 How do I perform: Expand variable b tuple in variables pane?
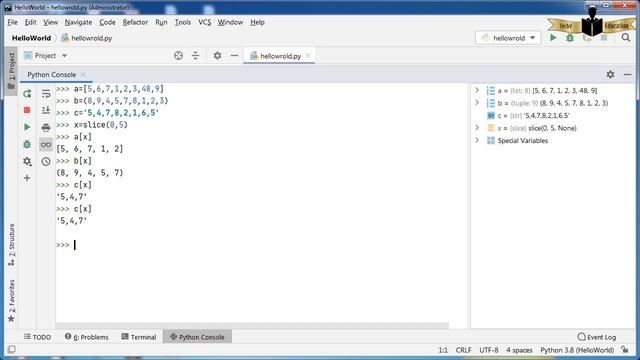(477, 102)
